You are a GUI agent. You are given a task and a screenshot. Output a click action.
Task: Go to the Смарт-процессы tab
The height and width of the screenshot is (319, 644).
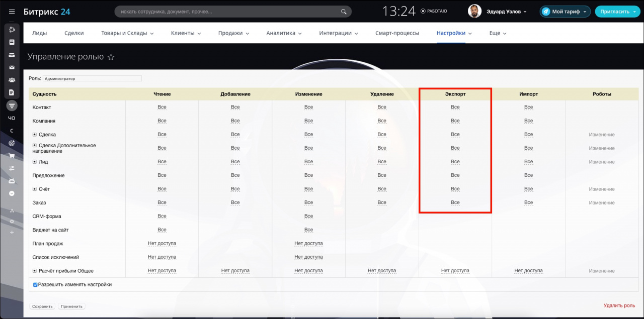(x=397, y=33)
